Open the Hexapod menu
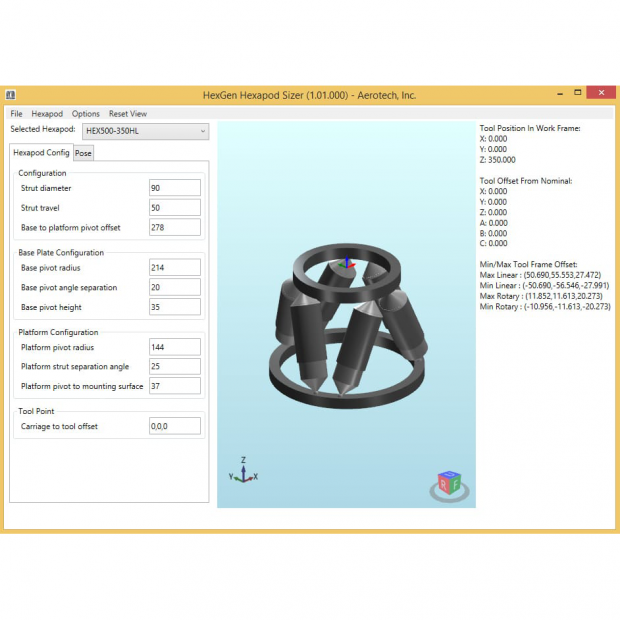Screen dimensions: 620x620 (x=47, y=114)
